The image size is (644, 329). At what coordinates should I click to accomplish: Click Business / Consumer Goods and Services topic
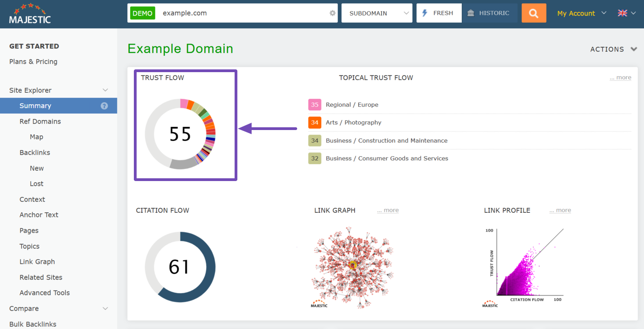[x=387, y=159]
